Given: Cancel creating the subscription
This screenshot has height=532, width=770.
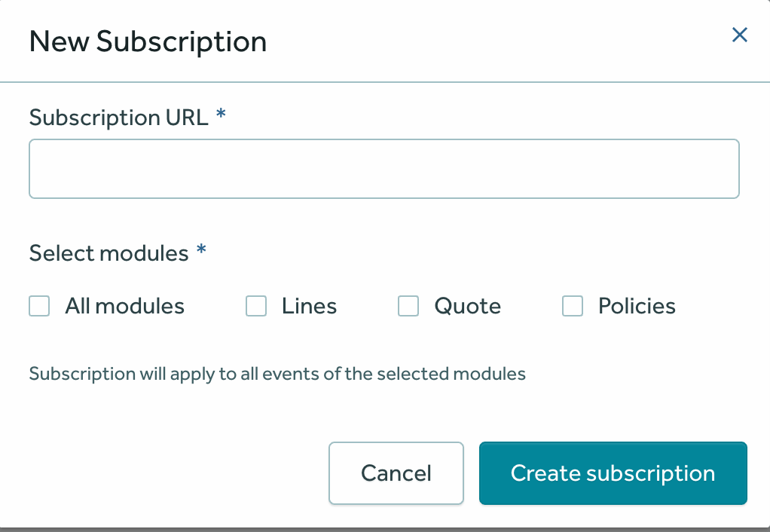Looking at the screenshot, I should (396, 473).
